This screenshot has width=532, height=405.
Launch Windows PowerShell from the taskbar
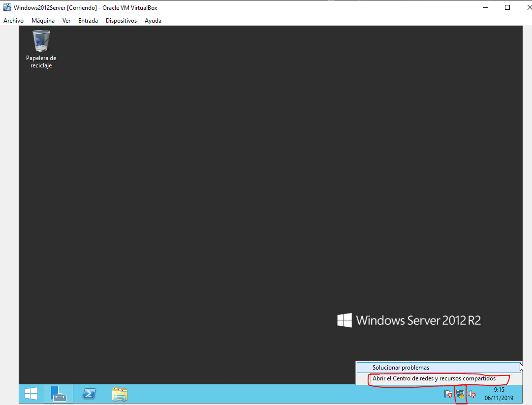tap(89, 394)
